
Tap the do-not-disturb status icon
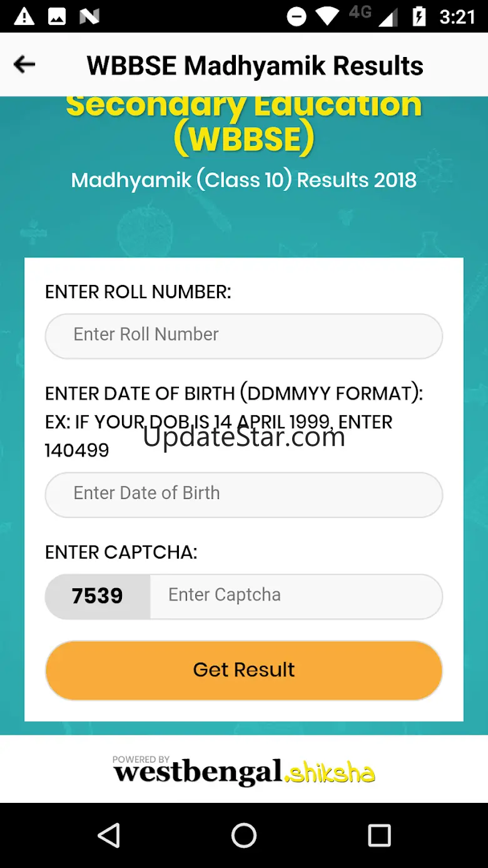point(297,17)
